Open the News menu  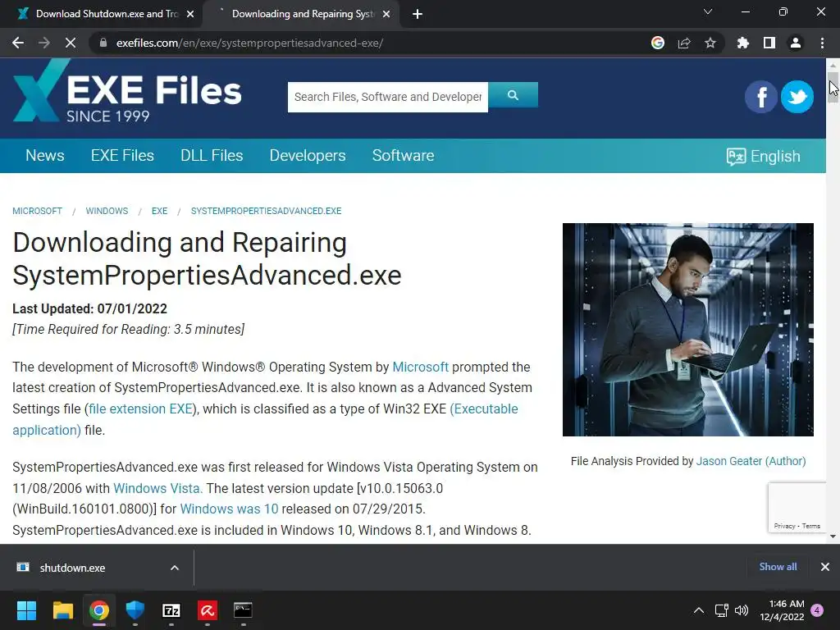[x=45, y=155]
